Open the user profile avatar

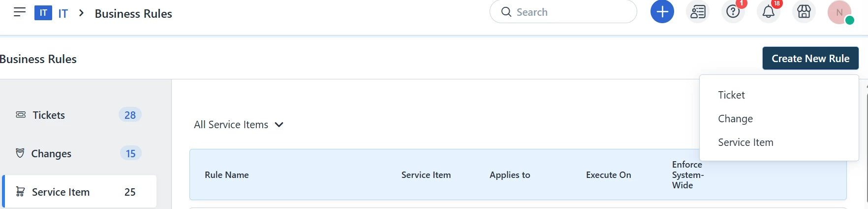[839, 12]
